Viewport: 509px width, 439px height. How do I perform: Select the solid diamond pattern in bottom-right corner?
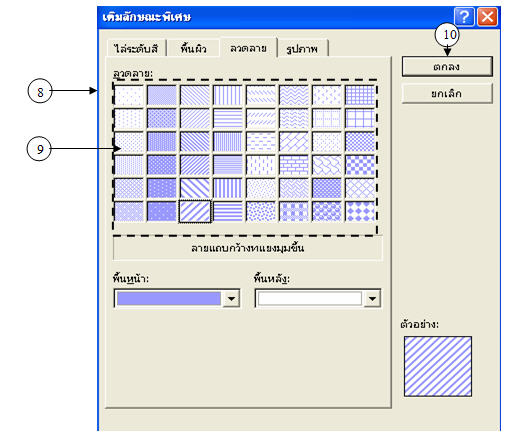pyautogui.click(x=360, y=211)
